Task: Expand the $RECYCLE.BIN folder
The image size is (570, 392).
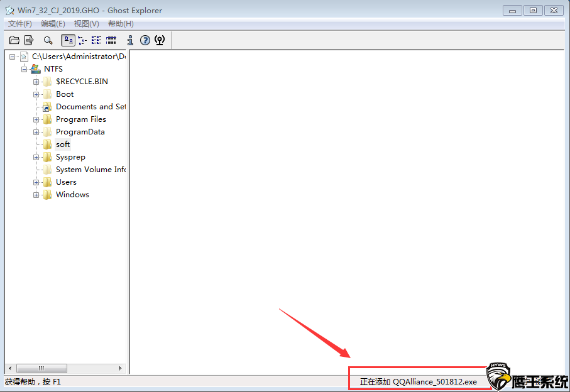Action: (x=36, y=82)
